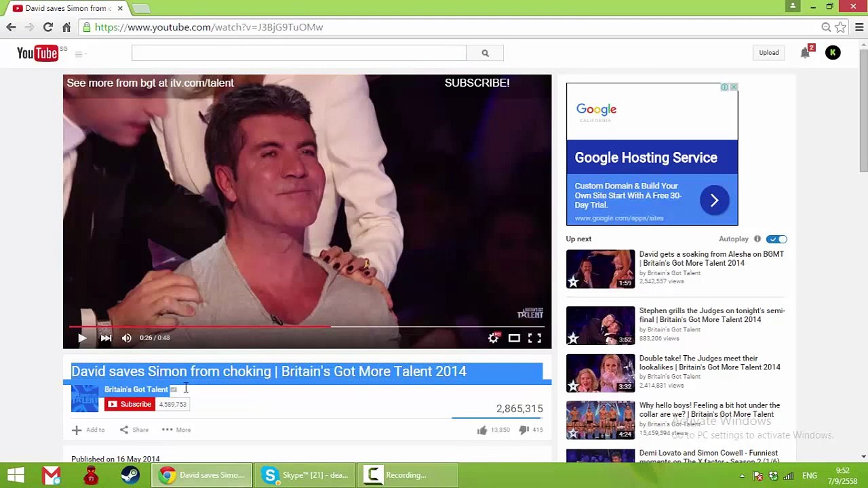Like the video with thumbs up
The height and width of the screenshot is (488, 868).
(482, 430)
